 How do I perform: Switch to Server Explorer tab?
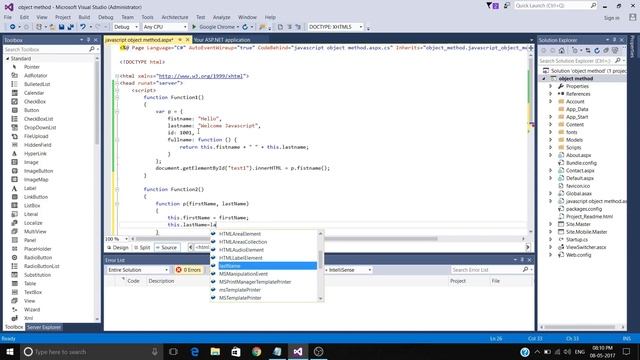[44, 327]
